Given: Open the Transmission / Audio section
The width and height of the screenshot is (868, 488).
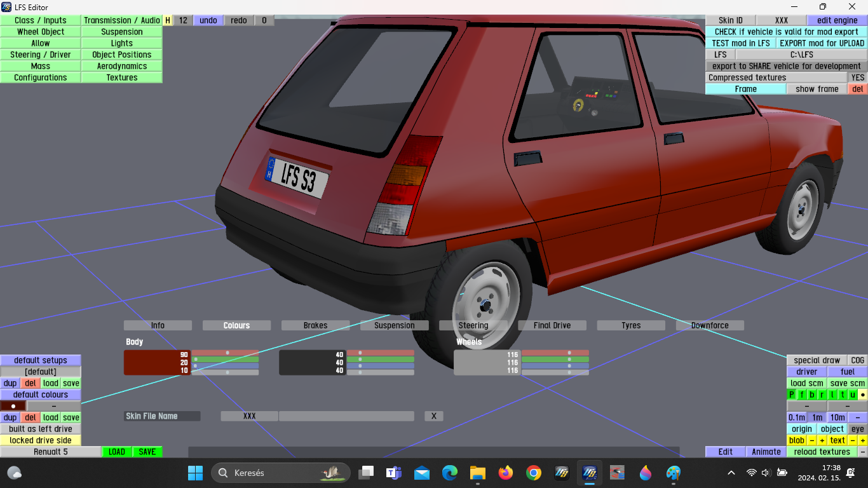Looking at the screenshot, I should pyautogui.click(x=122, y=20).
